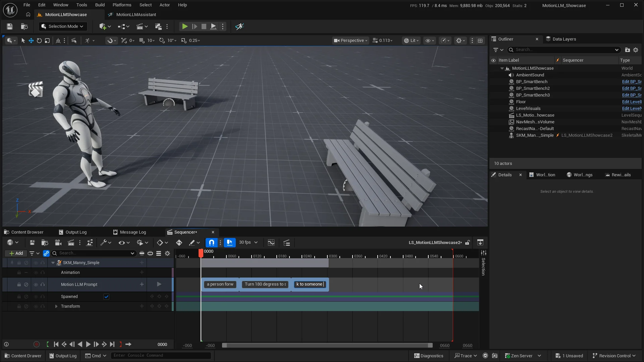Open the Perspective viewport dropdown

tap(351, 41)
